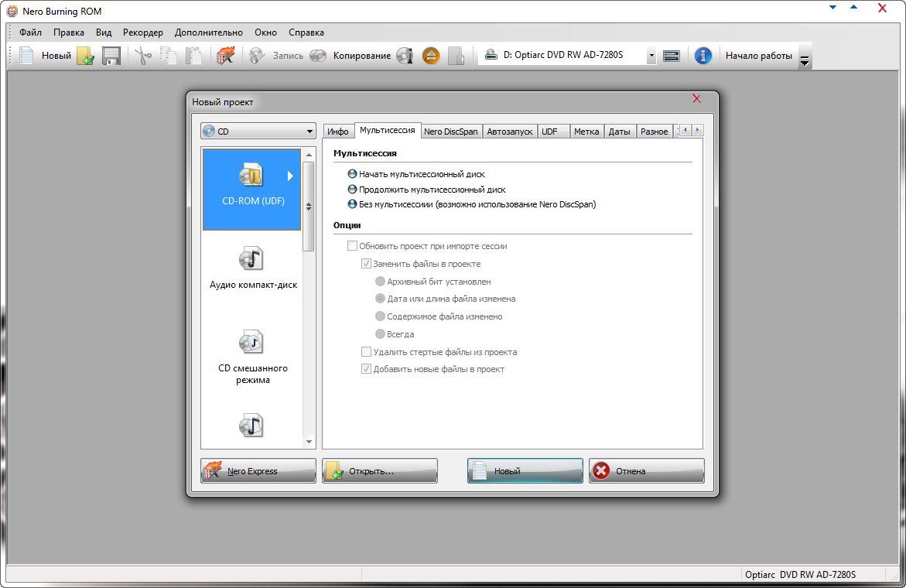Click the Save floppy disk toolbar icon

click(x=111, y=56)
